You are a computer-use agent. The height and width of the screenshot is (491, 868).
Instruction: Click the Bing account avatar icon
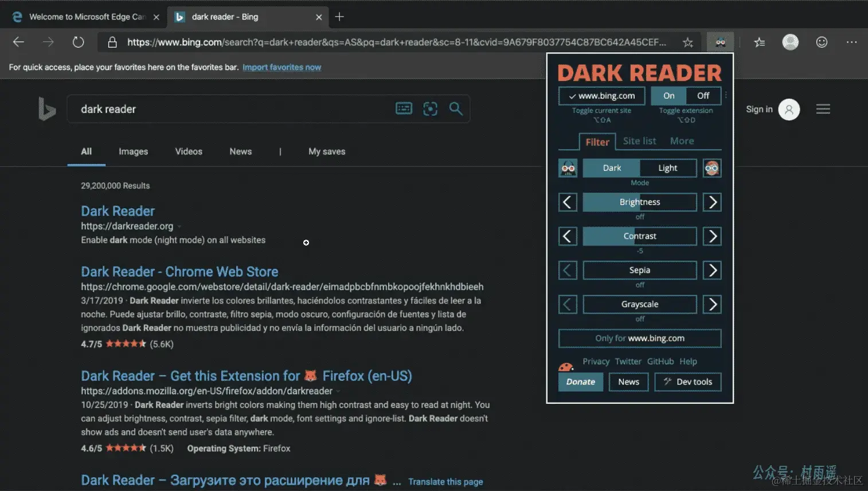(x=789, y=109)
